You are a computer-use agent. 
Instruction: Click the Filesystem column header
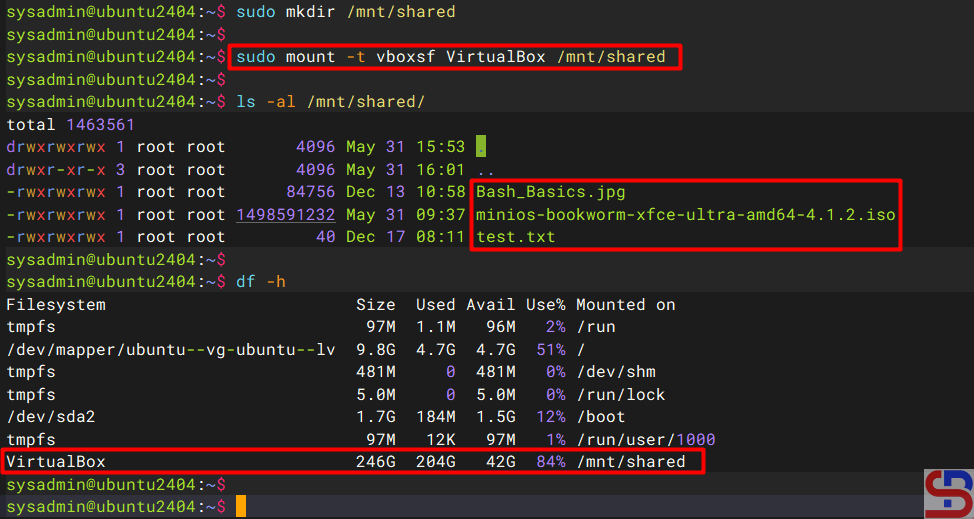tap(56, 304)
